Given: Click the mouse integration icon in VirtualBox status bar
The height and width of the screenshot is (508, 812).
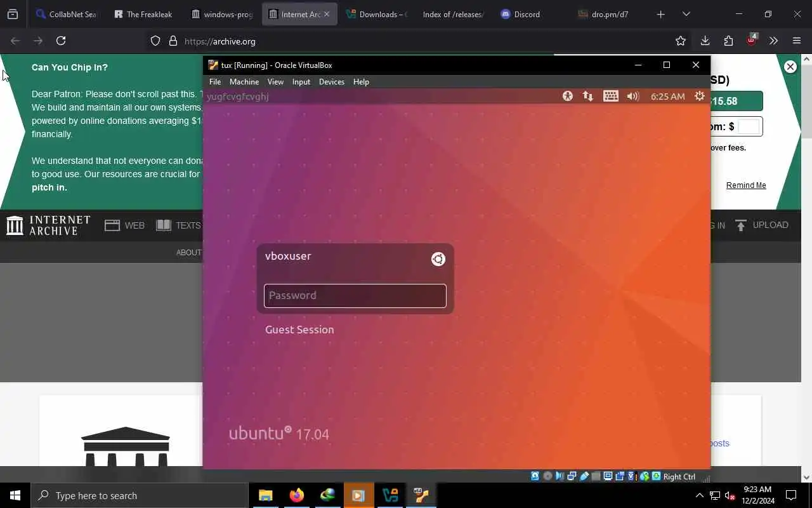Looking at the screenshot, I should 645,476.
